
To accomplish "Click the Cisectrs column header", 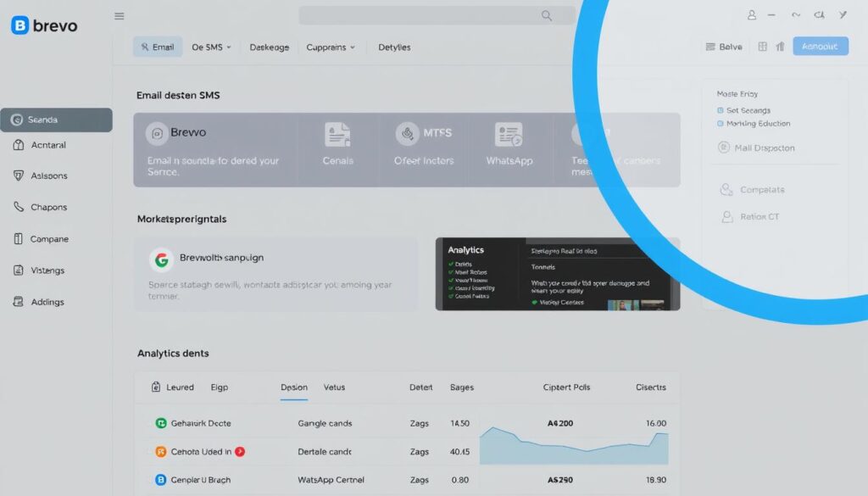I will (x=650, y=387).
